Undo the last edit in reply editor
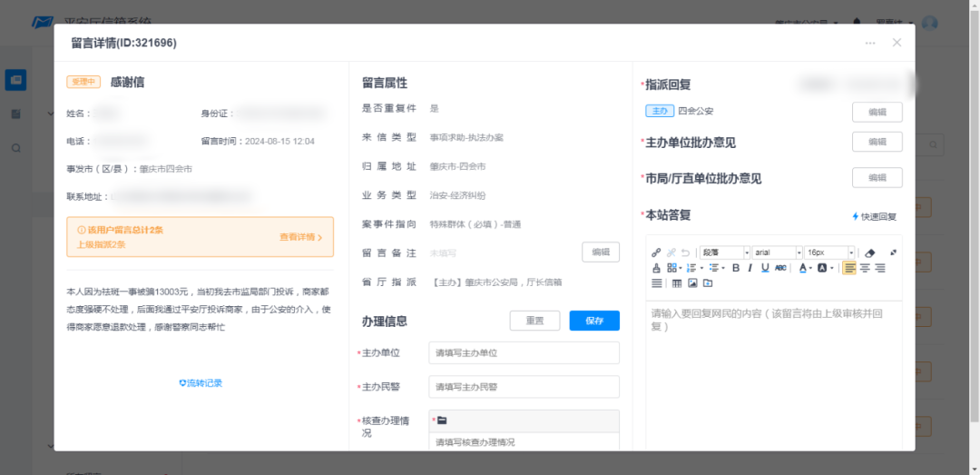980x475 pixels. (x=686, y=252)
